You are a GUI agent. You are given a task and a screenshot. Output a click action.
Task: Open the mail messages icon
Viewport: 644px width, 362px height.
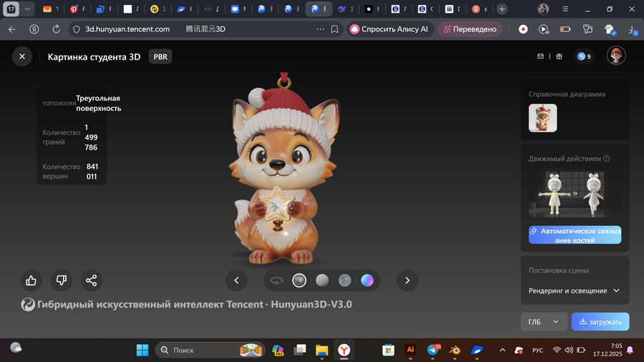[x=541, y=57]
